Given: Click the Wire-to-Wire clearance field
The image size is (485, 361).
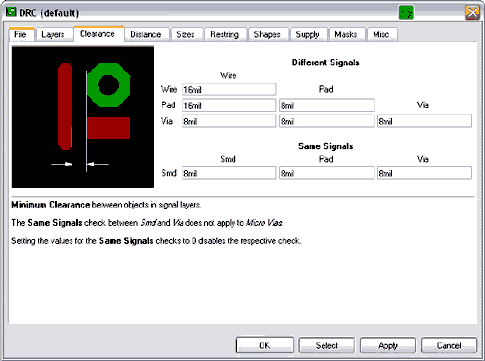Looking at the screenshot, I should (229, 89).
